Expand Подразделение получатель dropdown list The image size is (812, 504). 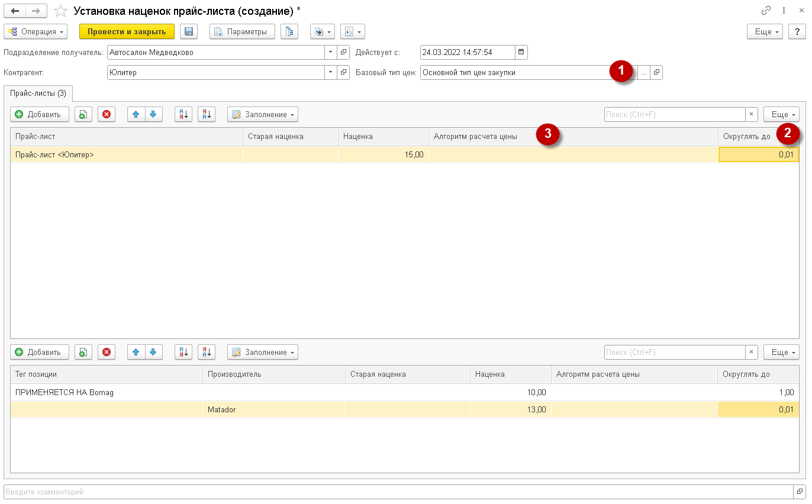330,52
